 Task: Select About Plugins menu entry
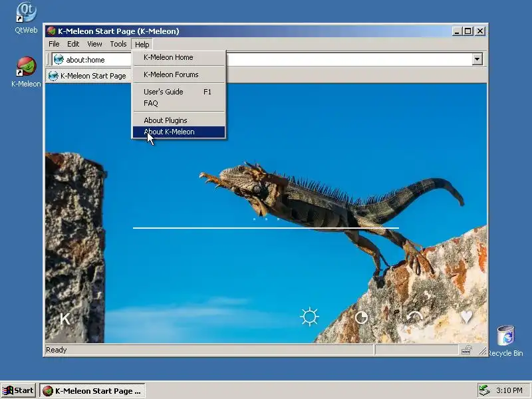179,120
